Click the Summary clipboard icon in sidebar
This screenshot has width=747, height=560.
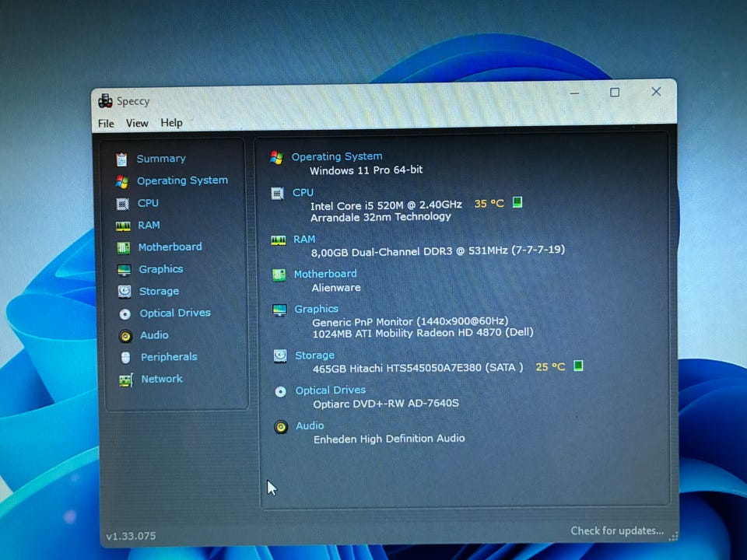point(121,159)
